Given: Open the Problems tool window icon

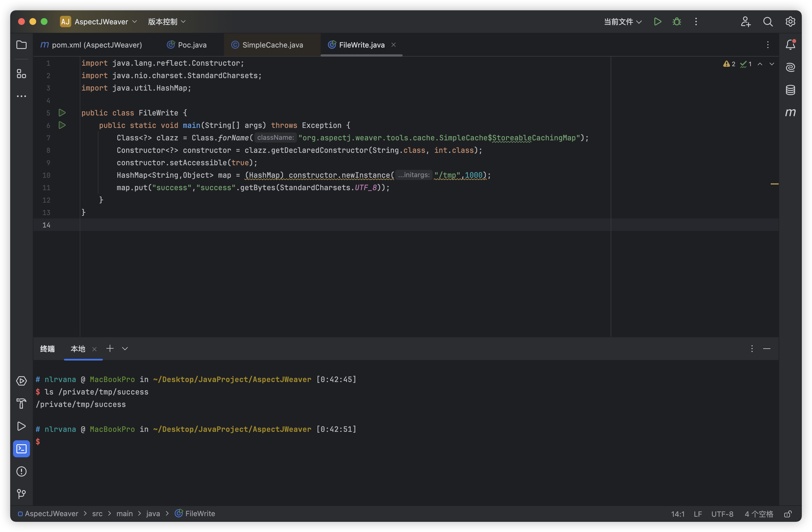Looking at the screenshot, I should tap(21, 471).
